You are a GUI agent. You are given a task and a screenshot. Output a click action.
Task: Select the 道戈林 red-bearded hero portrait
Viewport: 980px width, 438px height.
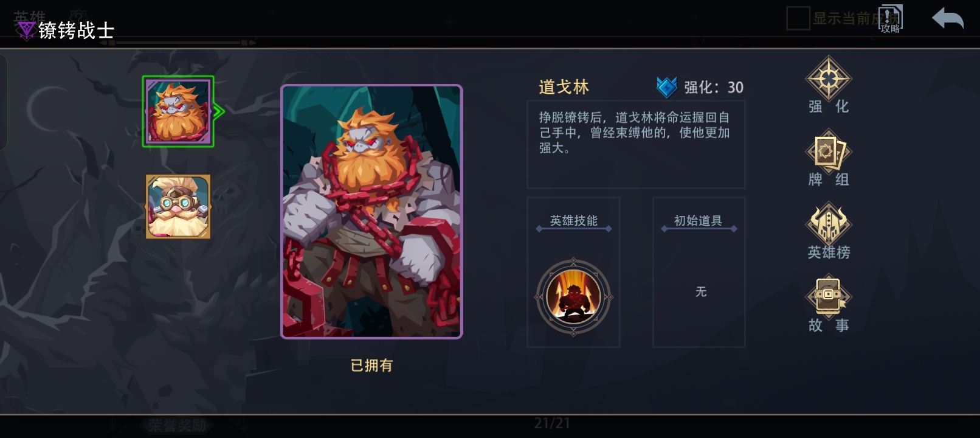178,111
